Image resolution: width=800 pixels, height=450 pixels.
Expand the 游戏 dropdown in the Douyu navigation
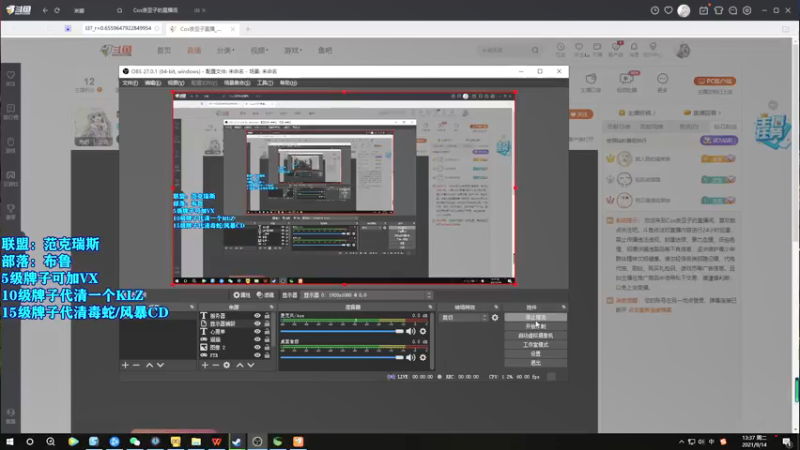pyautogui.click(x=293, y=51)
